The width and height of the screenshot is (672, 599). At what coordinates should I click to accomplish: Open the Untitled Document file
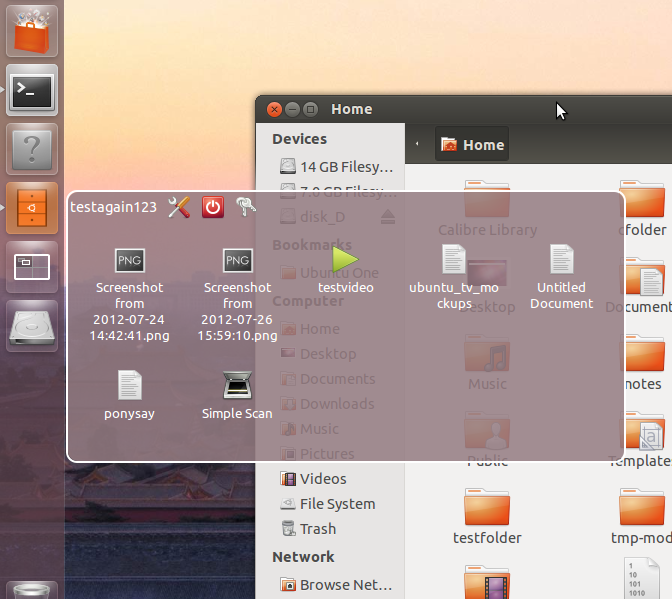point(561,277)
